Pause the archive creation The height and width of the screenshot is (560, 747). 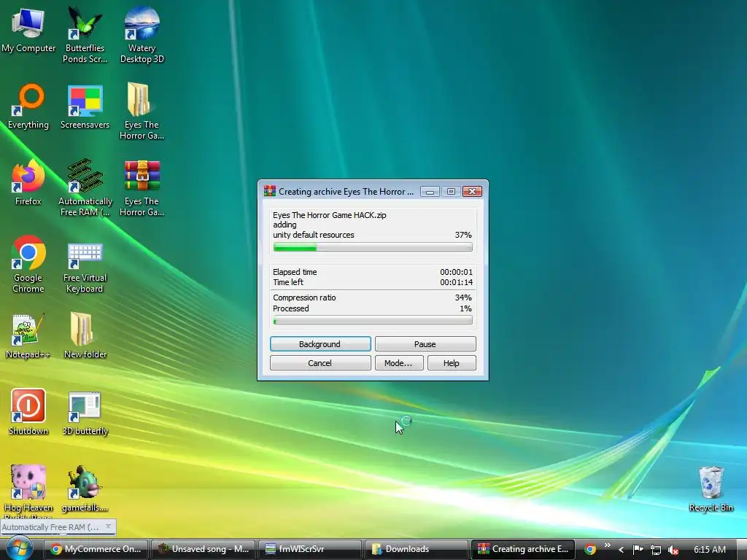click(x=425, y=344)
